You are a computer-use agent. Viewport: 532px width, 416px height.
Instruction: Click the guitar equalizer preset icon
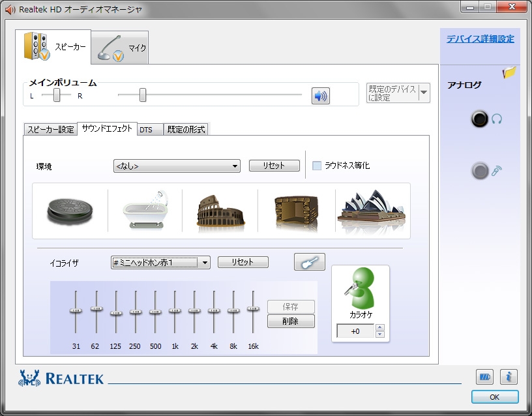pyautogui.click(x=309, y=262)
